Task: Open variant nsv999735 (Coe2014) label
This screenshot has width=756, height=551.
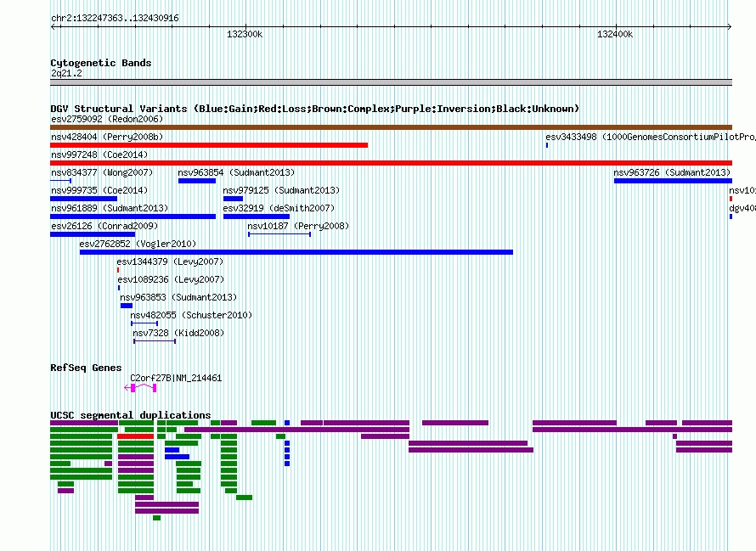Action: tap(99, 190)
